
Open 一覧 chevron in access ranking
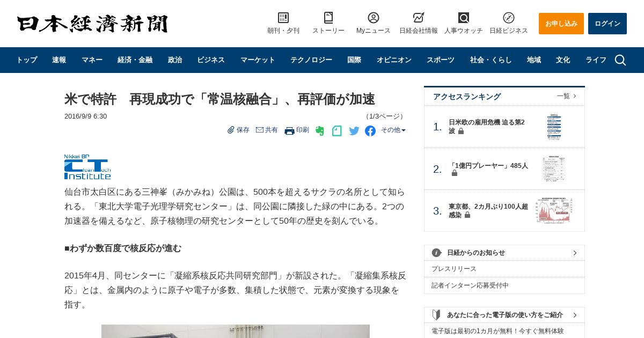[575, 96]
